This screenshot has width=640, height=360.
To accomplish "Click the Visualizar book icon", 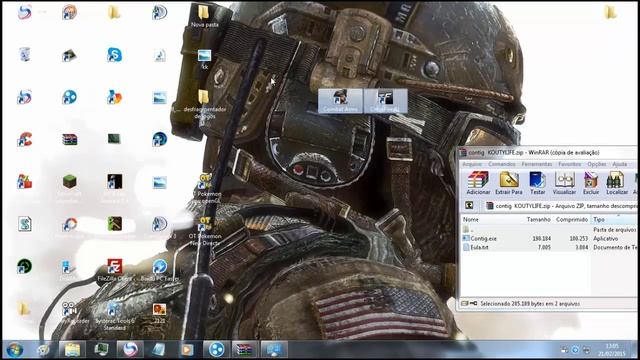I will tap(564, 183).
